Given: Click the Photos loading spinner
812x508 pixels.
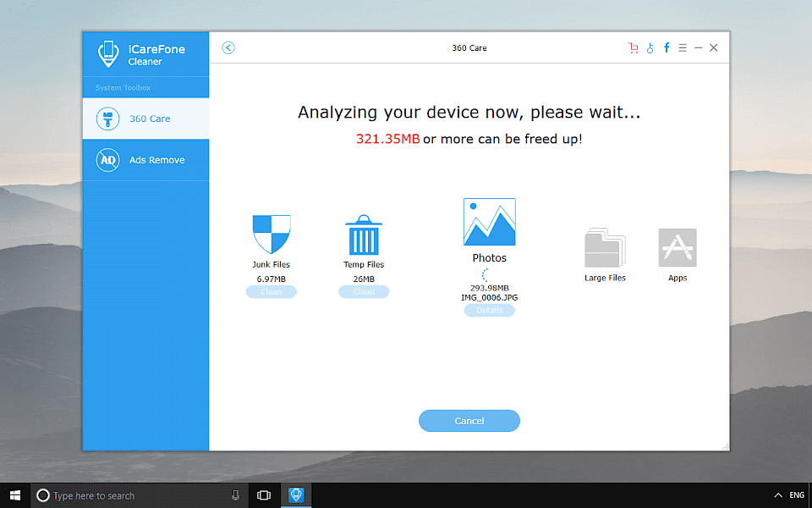Looking at the screenshot, I should coord(486,274).
